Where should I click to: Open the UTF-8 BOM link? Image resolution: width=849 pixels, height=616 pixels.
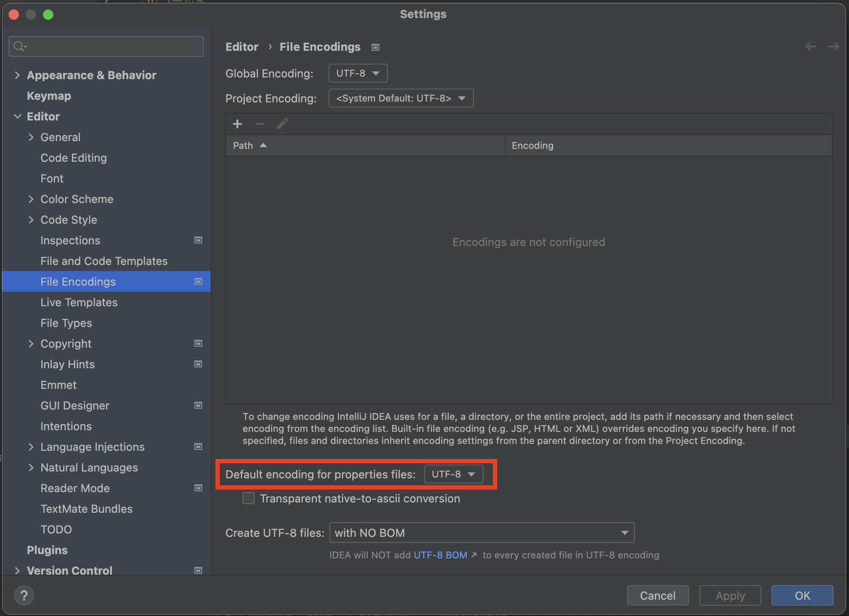pyautogui.click(x=440, y=555)
